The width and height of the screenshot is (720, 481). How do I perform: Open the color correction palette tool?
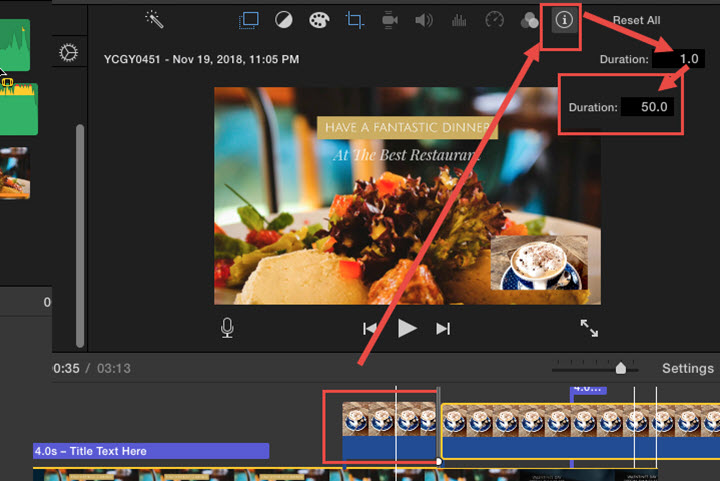(318, 19)
